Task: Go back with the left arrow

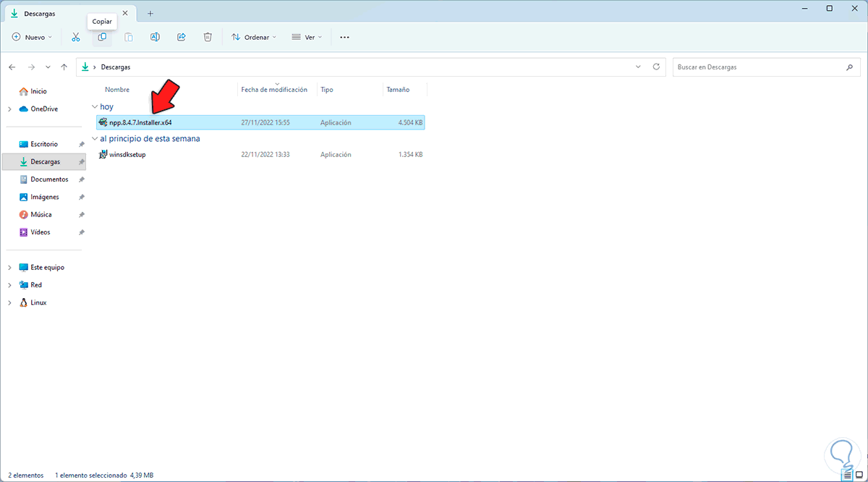Action: [12, 67]
